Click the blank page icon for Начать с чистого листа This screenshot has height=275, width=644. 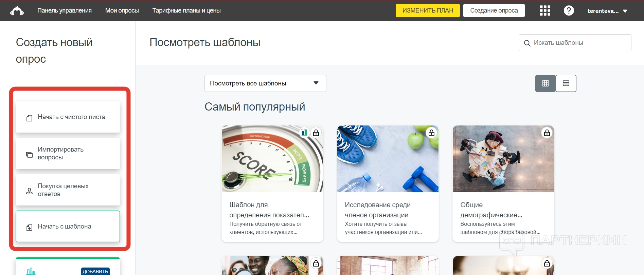click(30, 118)
